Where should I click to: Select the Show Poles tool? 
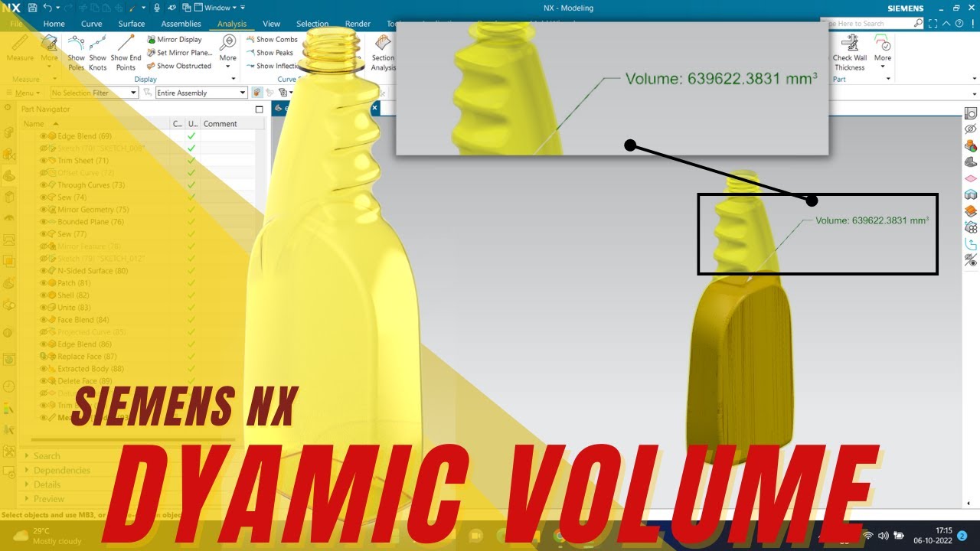pos(77,53)
